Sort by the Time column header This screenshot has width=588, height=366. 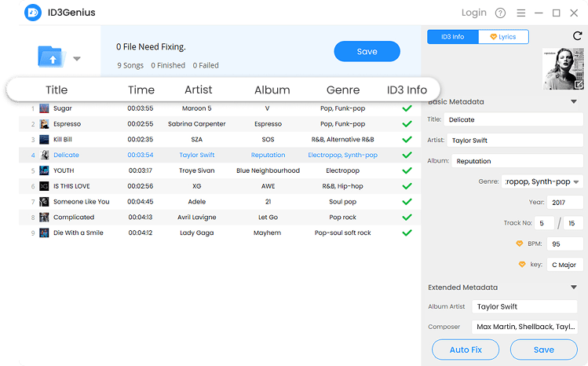click(141, 90)
